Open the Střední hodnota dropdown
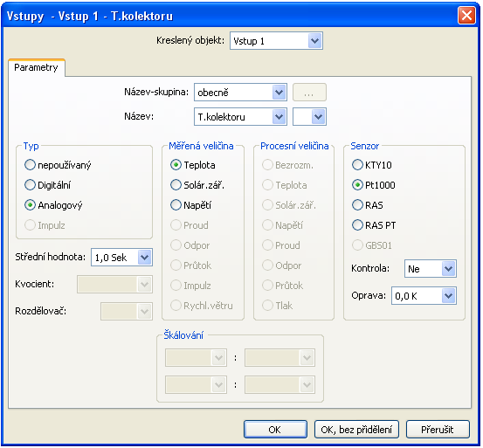This screenshot has width=483, height=448. pos(145,258)
